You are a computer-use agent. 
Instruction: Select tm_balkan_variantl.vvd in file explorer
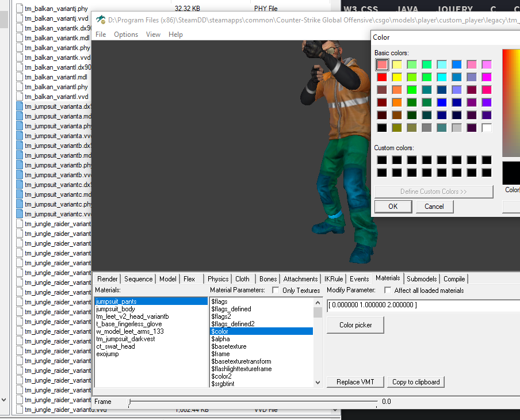pyautogui.click(x=57, y=97)
